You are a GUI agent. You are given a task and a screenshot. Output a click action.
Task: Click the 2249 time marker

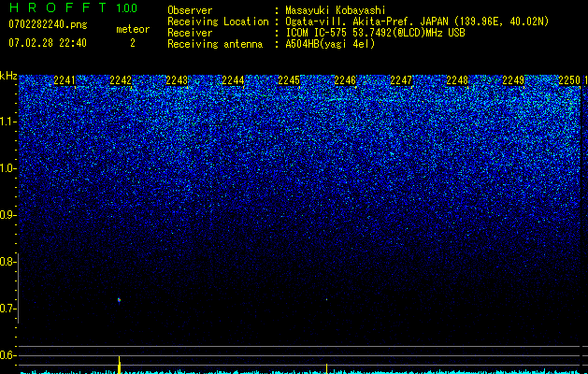[x=513, y=80]
